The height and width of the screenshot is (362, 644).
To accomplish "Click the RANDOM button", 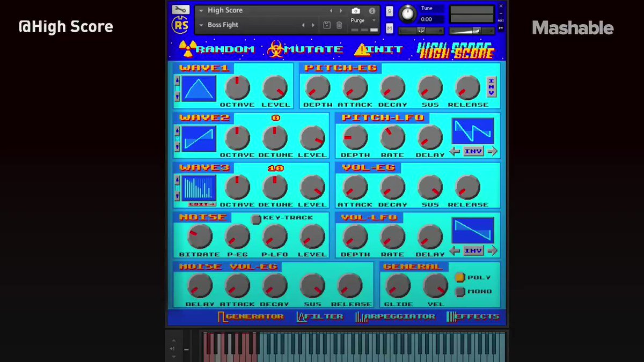I will pyautogui.click(x=217, y=49).
